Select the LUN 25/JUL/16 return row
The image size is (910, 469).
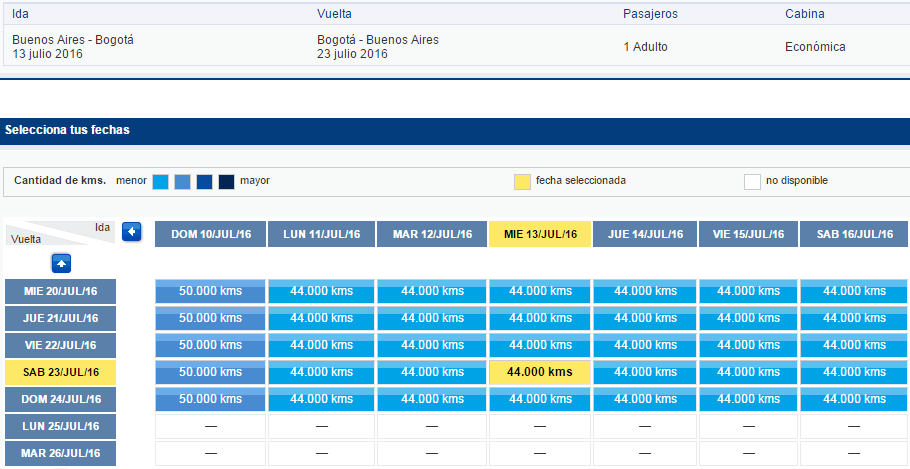60,426
